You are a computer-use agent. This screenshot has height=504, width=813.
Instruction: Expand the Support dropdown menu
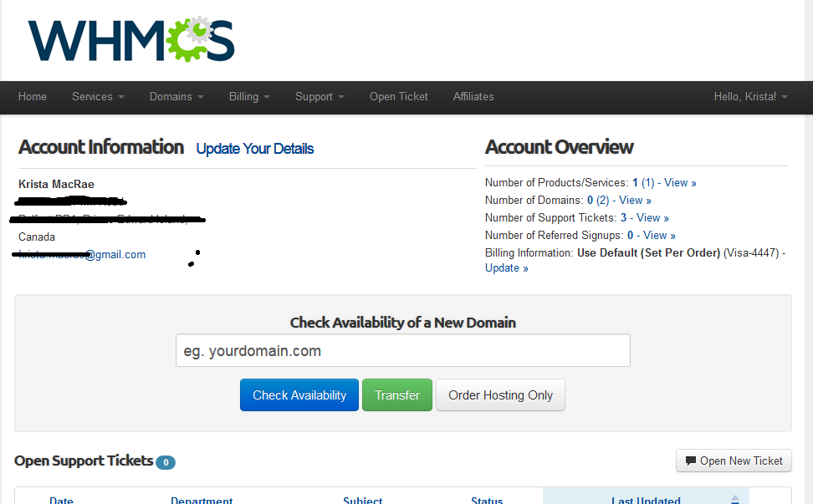click(x=320, y=97)
